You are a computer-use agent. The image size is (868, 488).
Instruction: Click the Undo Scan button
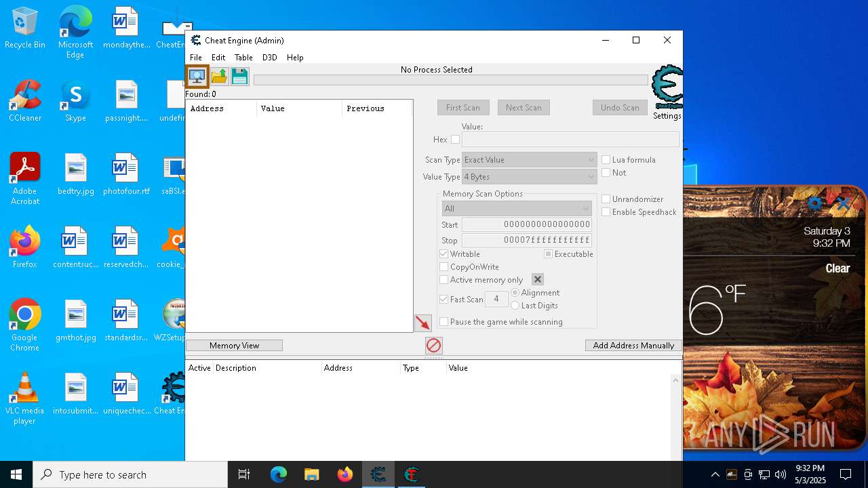(620, 108)
